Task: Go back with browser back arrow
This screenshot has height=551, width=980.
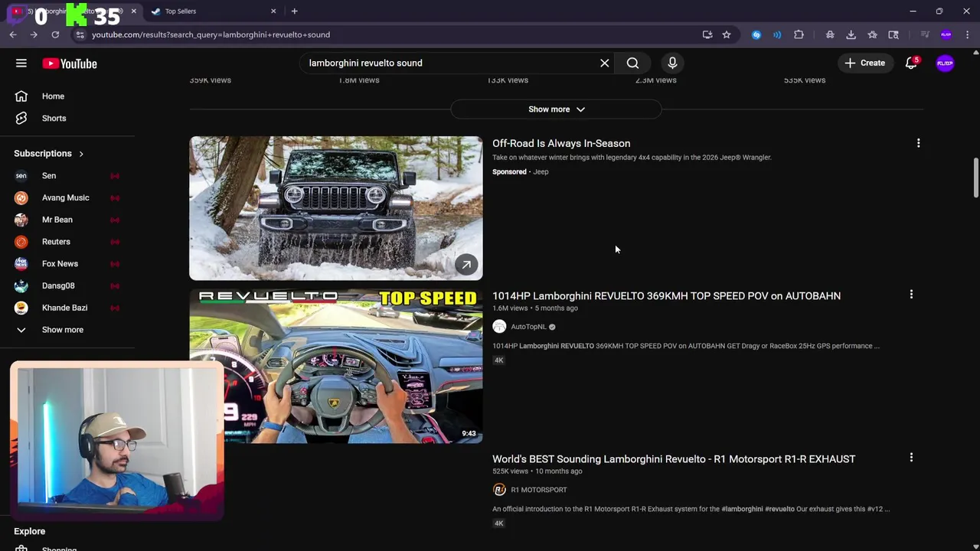Action: pos(13,34)
